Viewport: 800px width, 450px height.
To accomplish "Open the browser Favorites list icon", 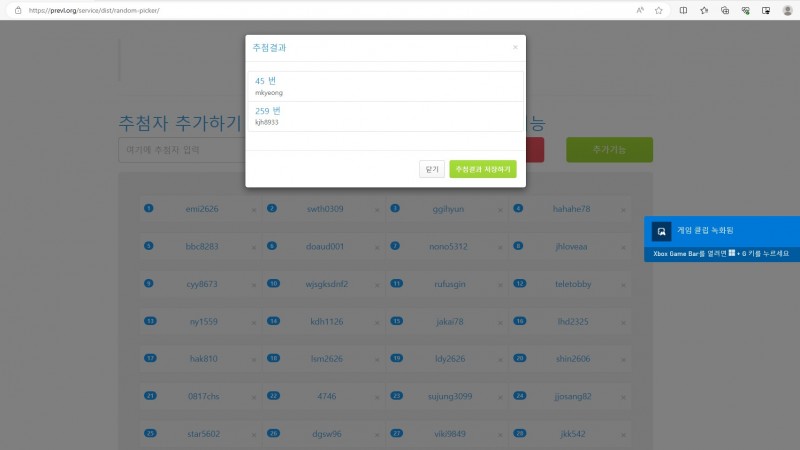I will (x=704, y=10).
